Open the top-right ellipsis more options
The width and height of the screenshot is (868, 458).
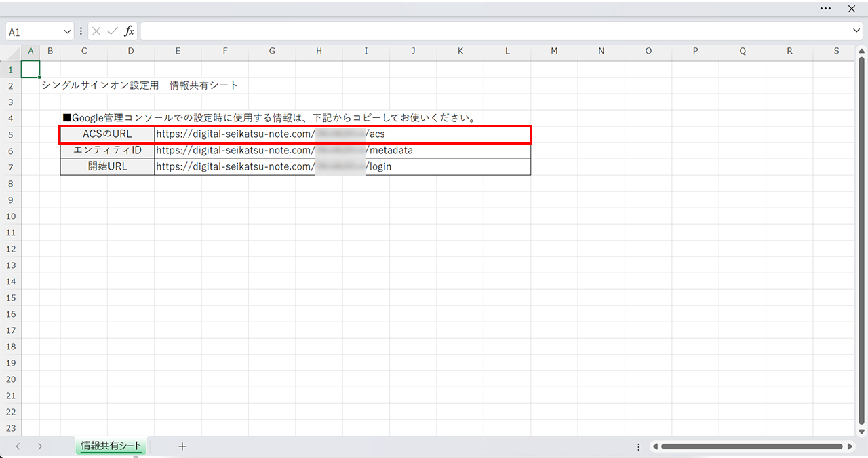click(x=825, y=9)
